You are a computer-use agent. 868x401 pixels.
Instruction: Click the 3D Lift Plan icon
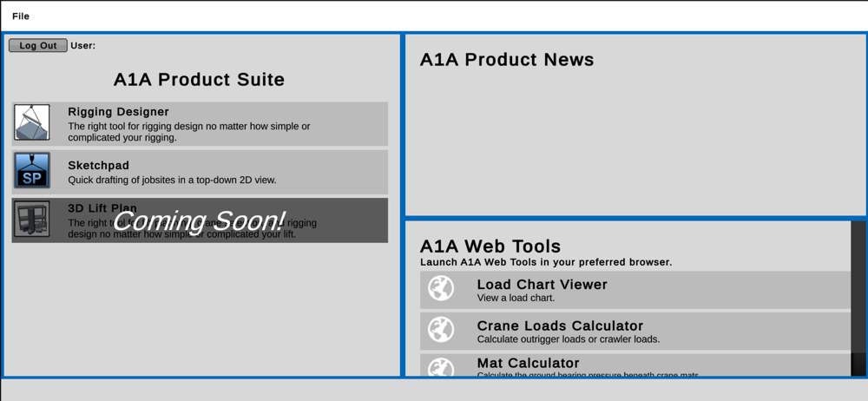point(31,220)
